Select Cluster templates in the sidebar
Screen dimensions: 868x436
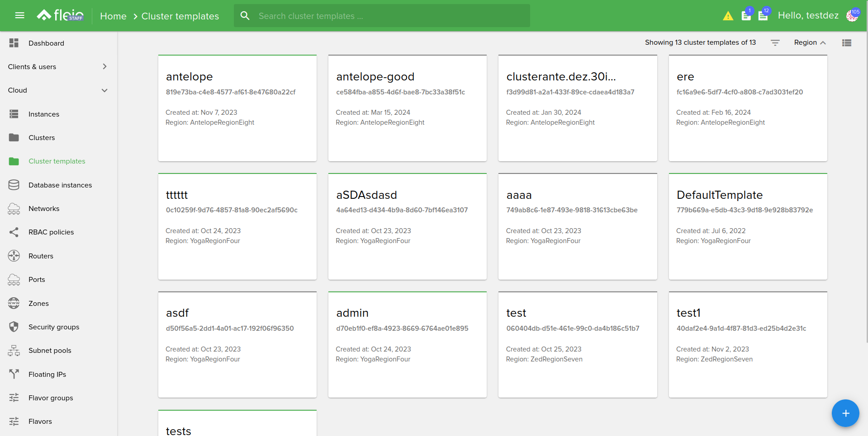[x=57, y=161]
